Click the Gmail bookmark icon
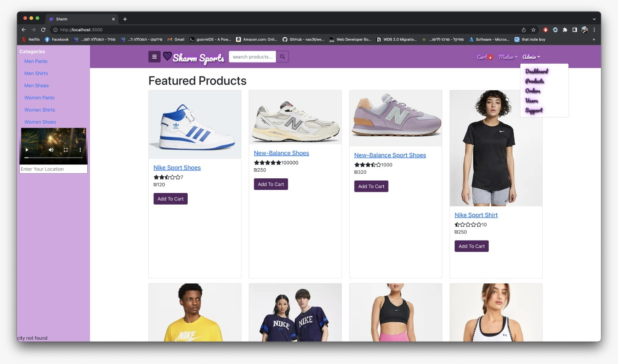The height and width of the screenshot is (364, 618). (170, 39)
